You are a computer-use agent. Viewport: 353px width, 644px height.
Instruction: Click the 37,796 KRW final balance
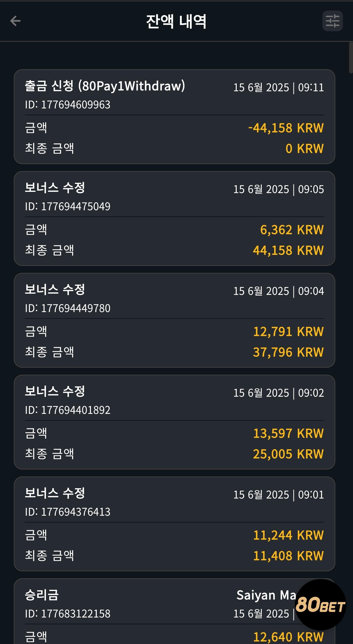[288, 352]
